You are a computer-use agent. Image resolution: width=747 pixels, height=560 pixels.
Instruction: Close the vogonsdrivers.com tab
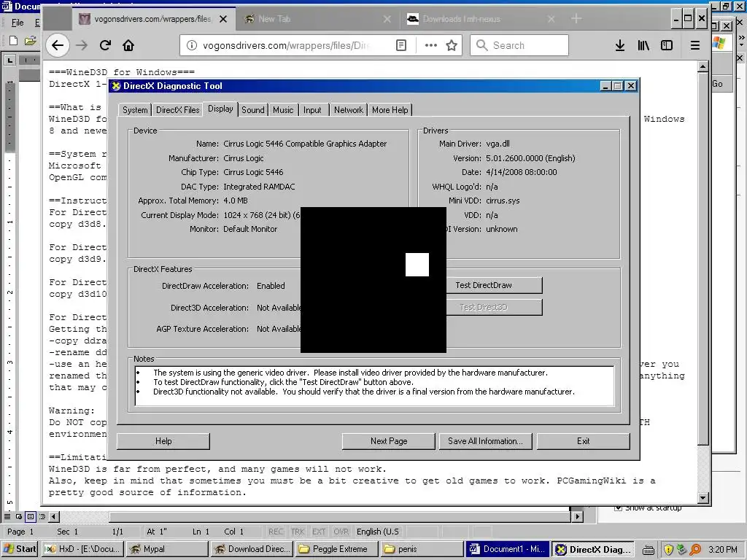coord(223,19)
